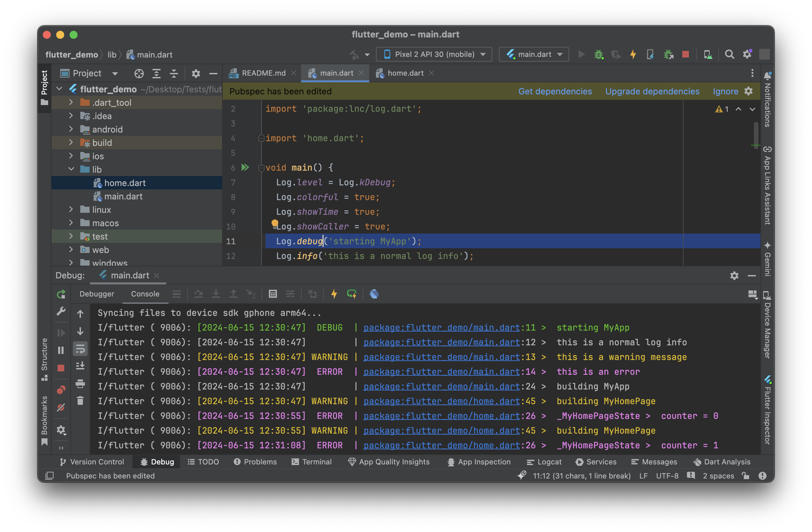Expand the .dart_tool folder
Image resolution: width=812 pixels, height=532 pixels.
71,102
